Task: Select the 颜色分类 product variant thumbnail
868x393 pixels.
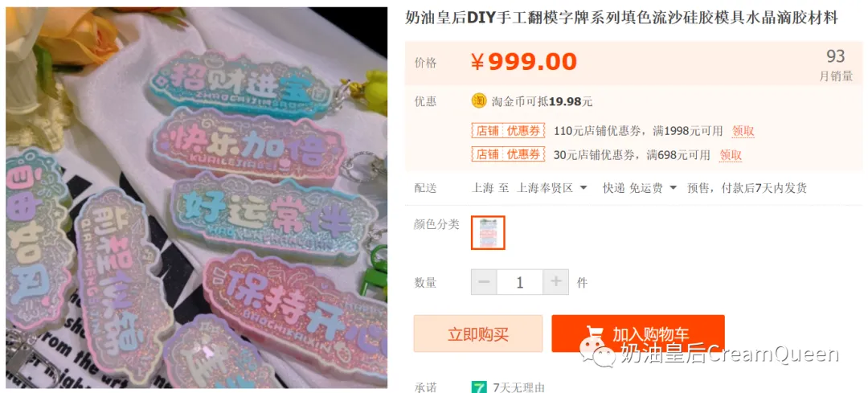Action: tap(488, 232)
